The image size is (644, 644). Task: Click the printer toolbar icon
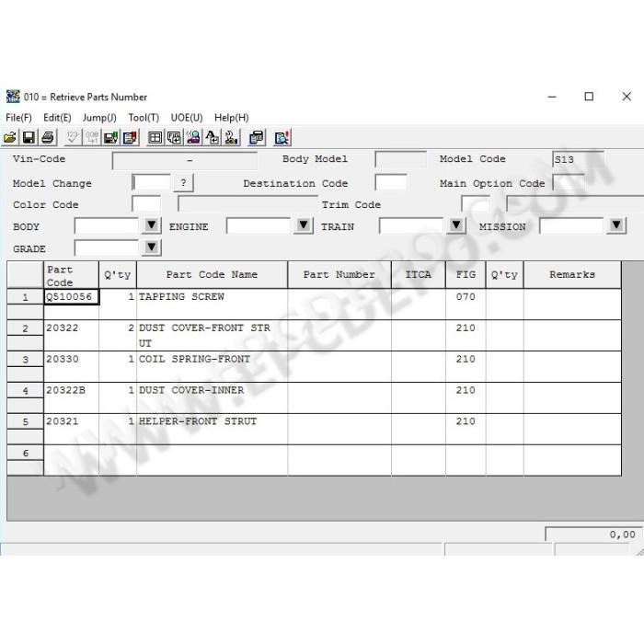[x=48, y=138]
